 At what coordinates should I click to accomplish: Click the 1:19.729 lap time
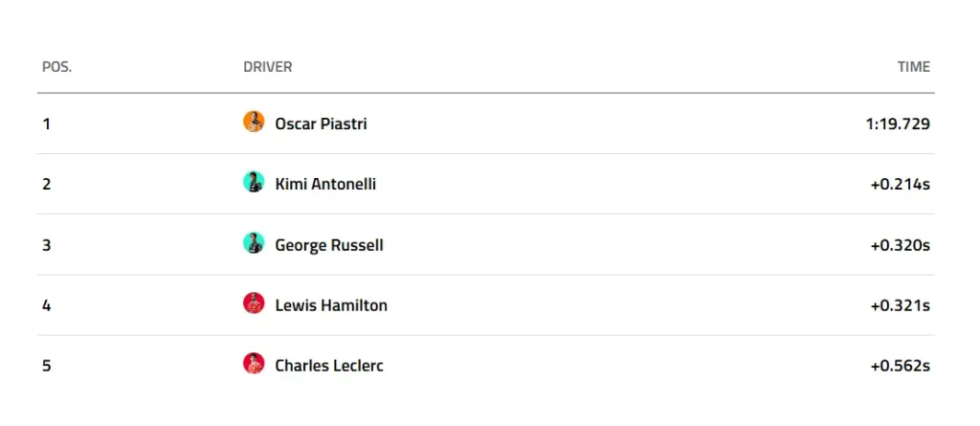(898, 123)
